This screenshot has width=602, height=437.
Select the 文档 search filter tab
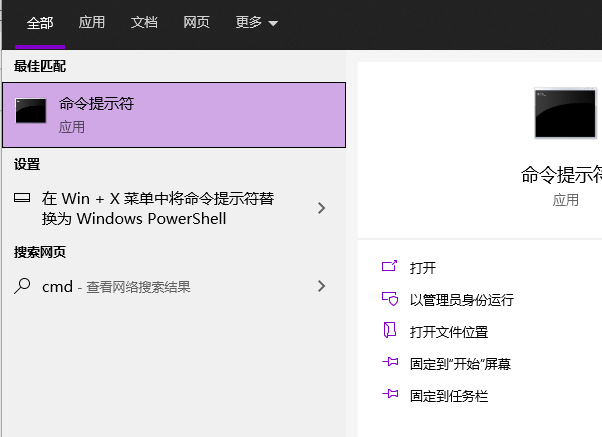pos(144,22)
